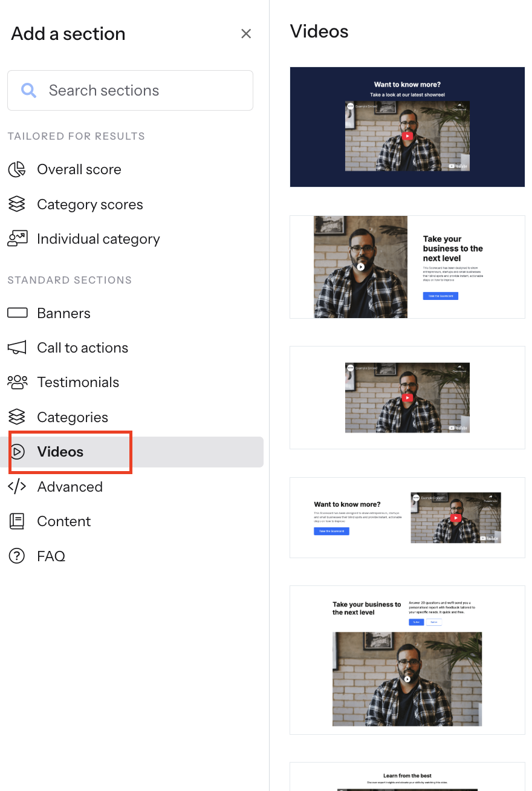Viewport: 532px width, 791px height.
Task: Click the Testimonials people icon
Action: 17,382
